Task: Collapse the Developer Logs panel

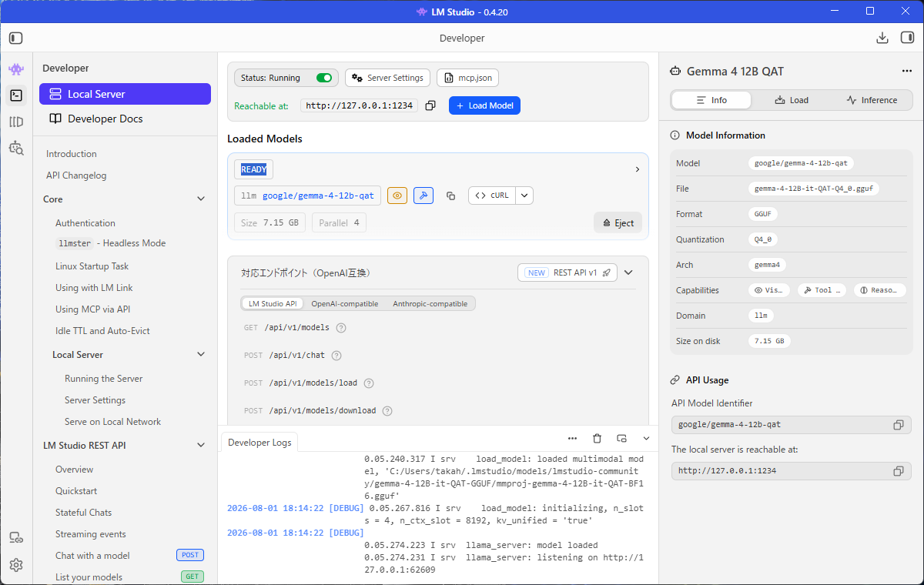Action: click(x=646, y=438)
